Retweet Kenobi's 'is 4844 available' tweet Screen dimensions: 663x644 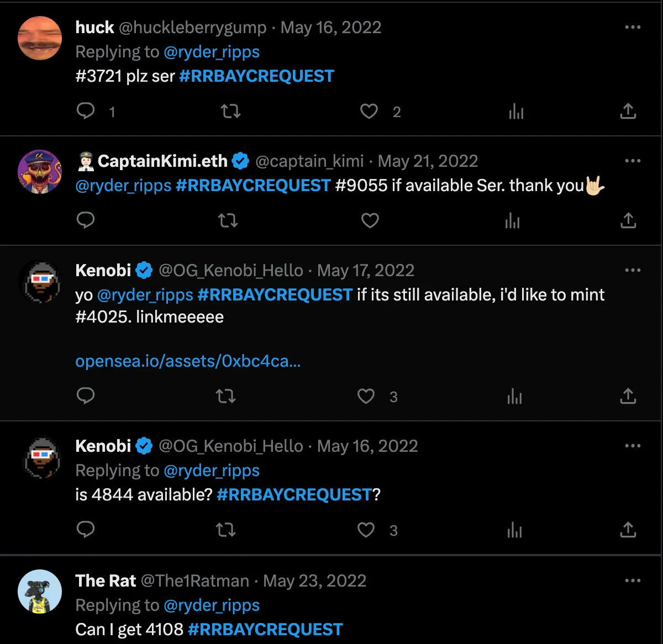point(225,530)
